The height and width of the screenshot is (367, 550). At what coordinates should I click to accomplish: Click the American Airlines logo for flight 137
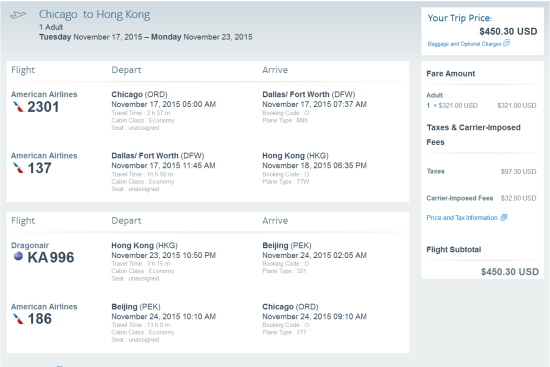click(x=18, y=168)
